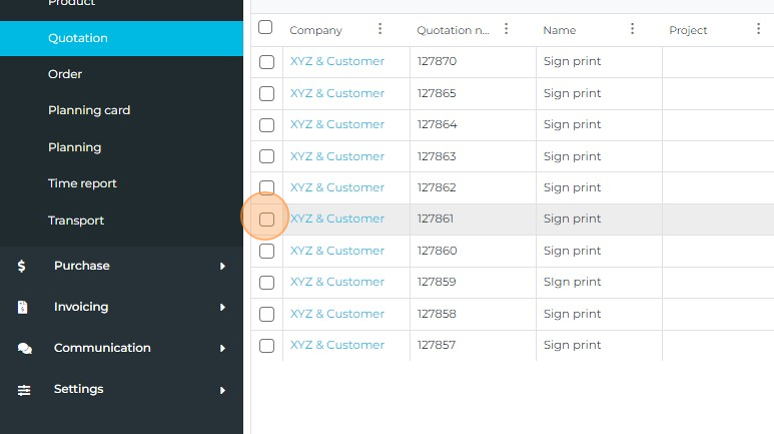Open Name column three-dot menu
774x434 pixels.
[632, 29]
